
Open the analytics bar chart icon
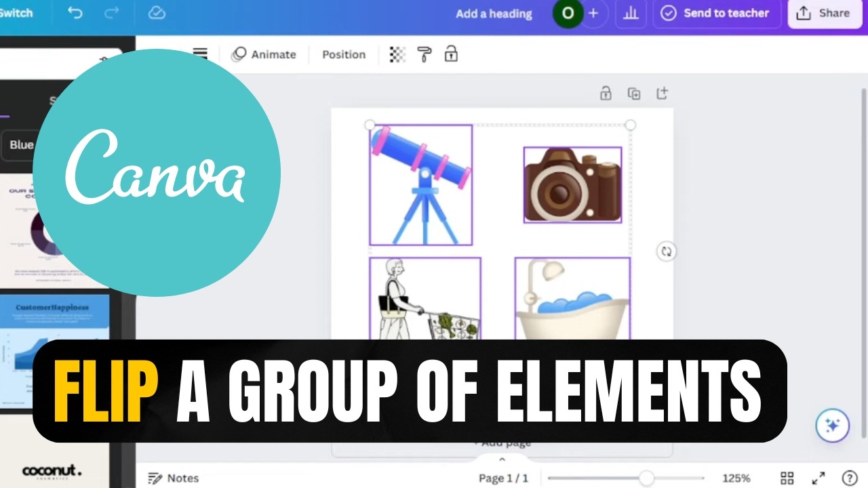click(x=631, y=13)
